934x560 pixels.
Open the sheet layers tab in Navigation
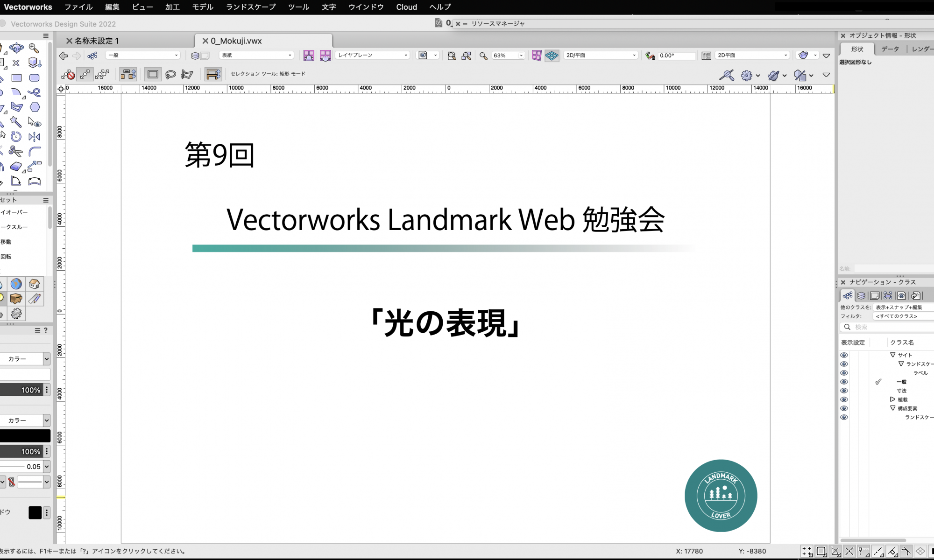click(875, 295)
